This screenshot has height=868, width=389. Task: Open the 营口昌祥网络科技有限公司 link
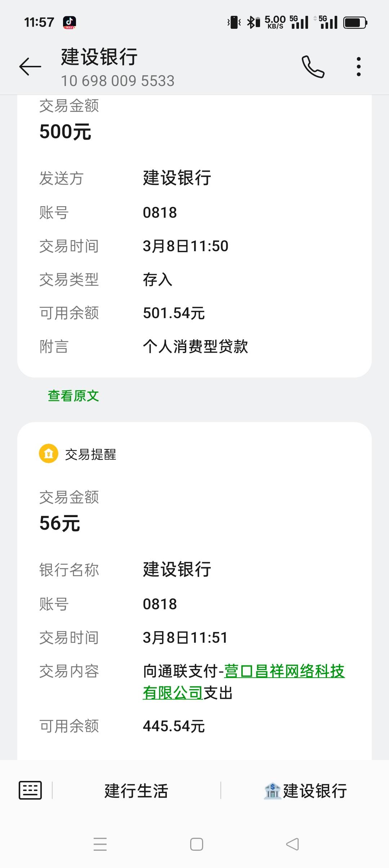point(284,672)
